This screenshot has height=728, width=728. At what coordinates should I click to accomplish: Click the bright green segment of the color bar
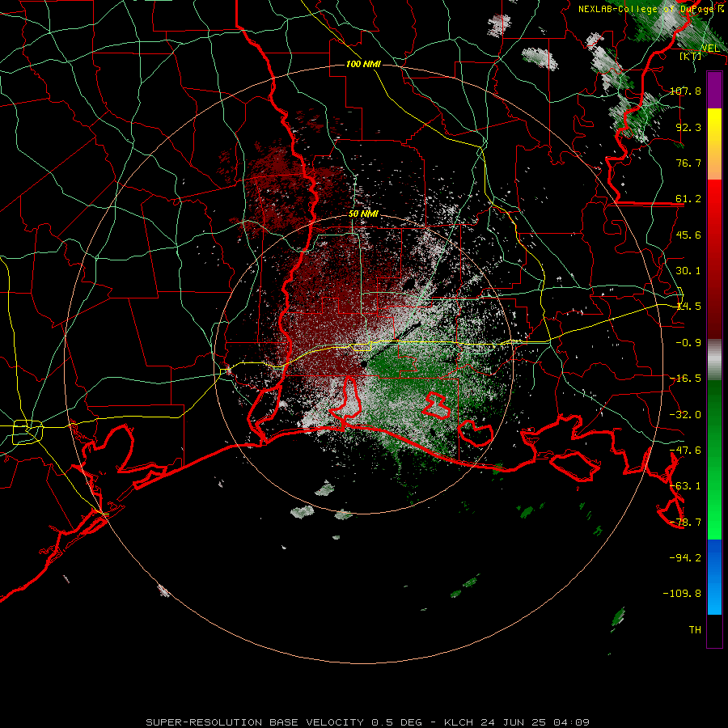(x=714, y=459)
